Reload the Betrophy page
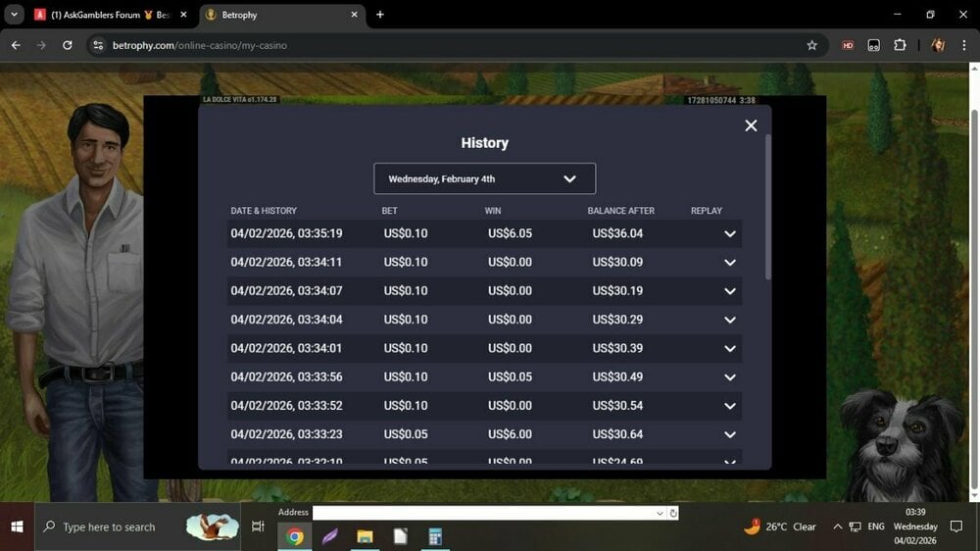 click(x=67, y=45)
